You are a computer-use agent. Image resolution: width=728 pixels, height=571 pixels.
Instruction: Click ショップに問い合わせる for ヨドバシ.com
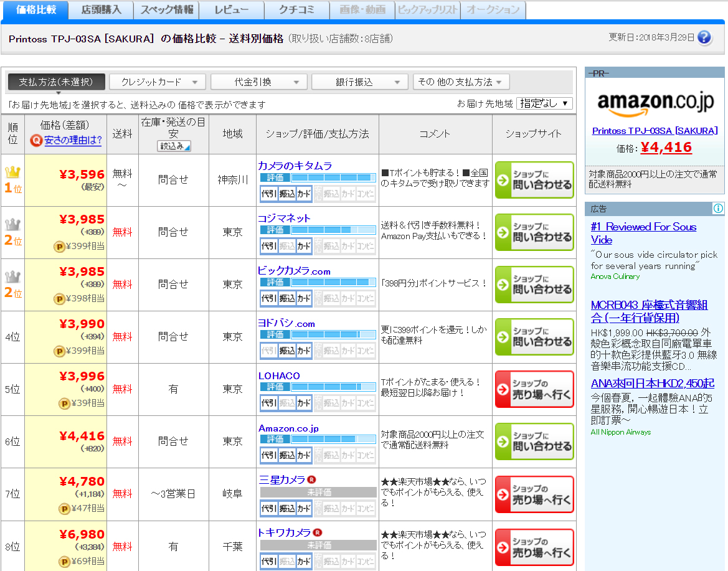point(534,337)
